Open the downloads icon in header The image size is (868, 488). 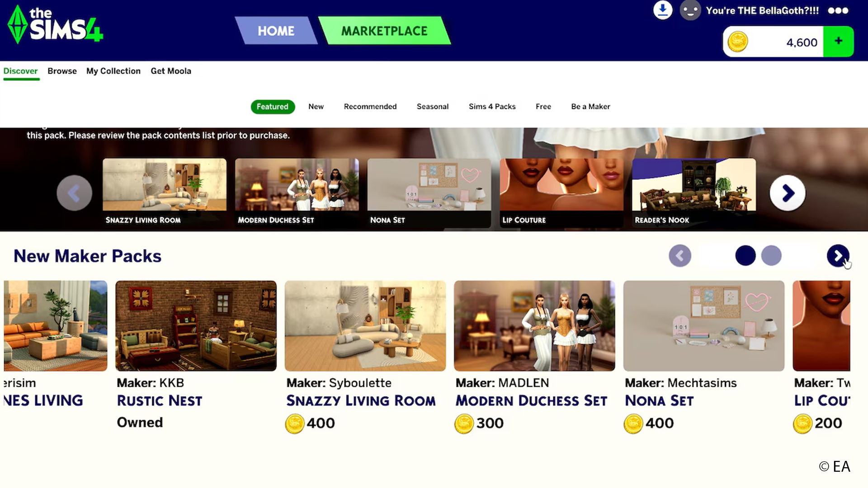click(663, 10)
